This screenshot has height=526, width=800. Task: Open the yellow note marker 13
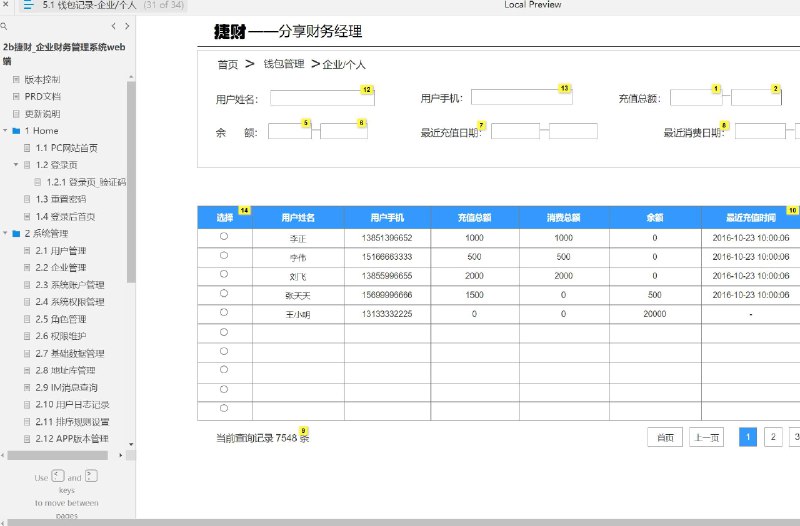point(564,88)
